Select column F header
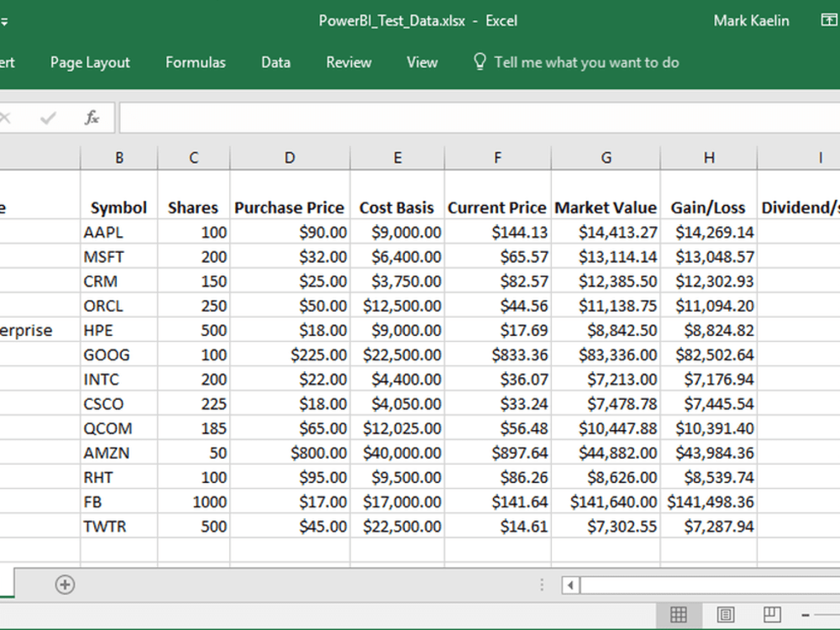Image resolution: width=840 pixels, height=630 pixels. (x=497, y=158)
